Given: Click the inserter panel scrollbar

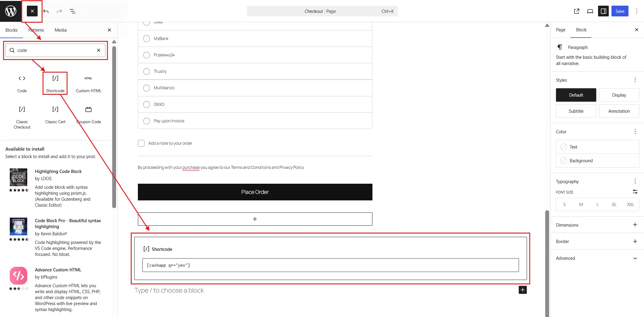Looking at the screenshot, I should [x=114, y=127].
